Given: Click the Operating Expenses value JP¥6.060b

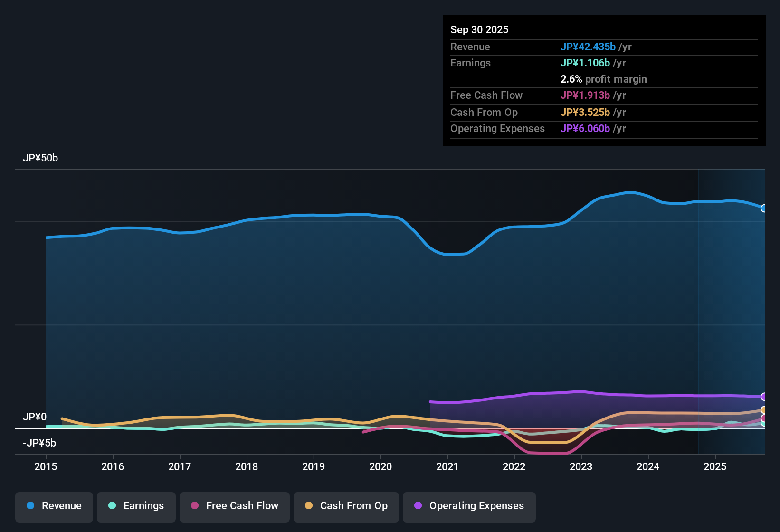Looking at the screenshot, I should [x=585, y=129].
